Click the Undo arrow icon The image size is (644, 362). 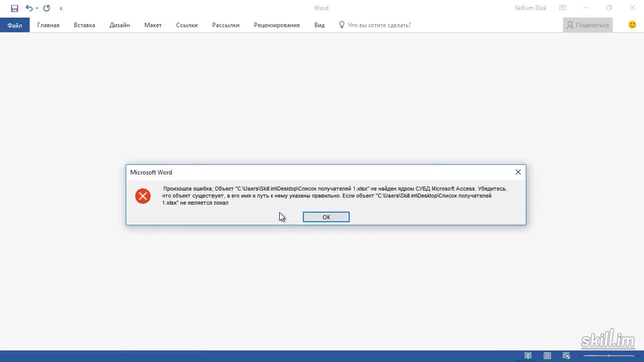point(29,9)
